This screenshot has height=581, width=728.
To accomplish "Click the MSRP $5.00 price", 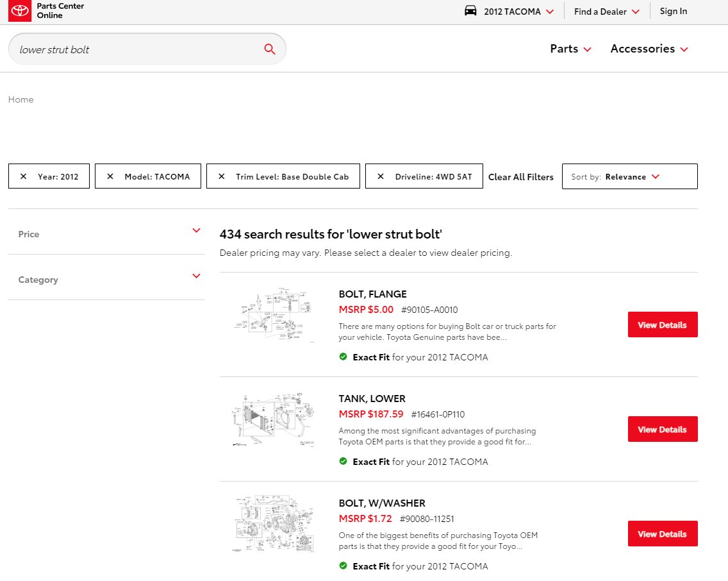I will 366,309.
